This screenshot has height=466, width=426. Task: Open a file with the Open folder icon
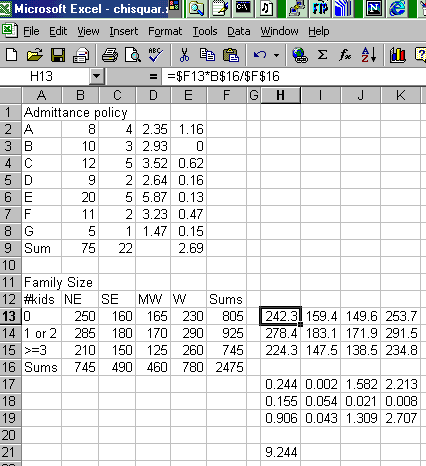(35, 55)
